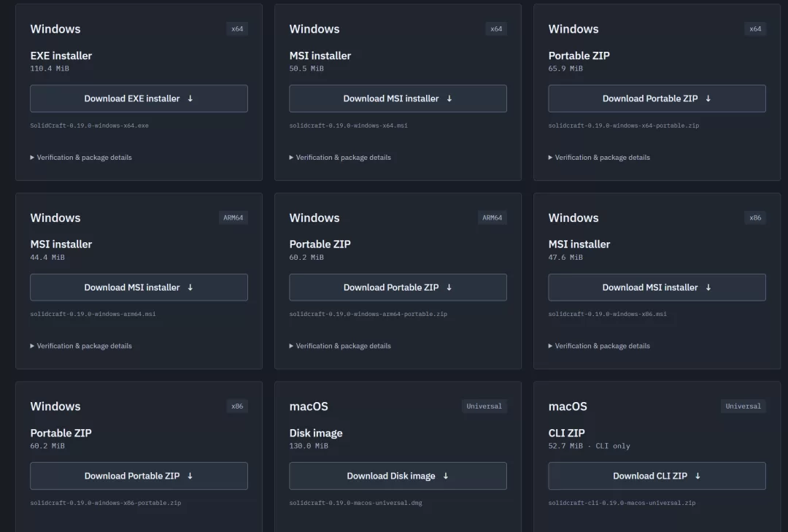Click the "EXE installer" heading
Image resolution: width=788 pixels, height=532 pixels.
point(61,55)
